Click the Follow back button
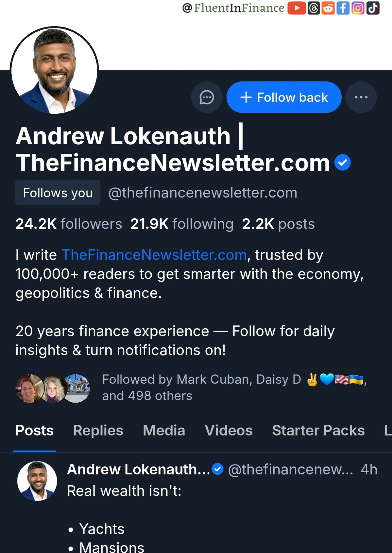The height and width of the screenshot is (553, 392). (284, 97)
